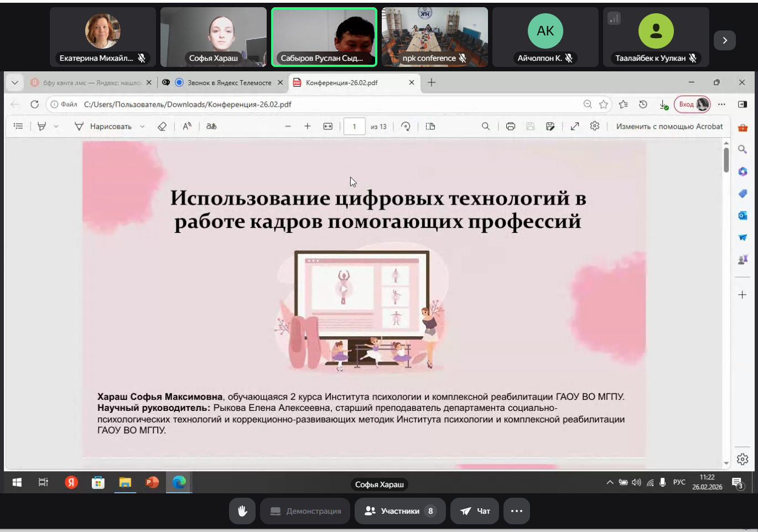This screenshot has width=758, height=532.
Task: Open the PDF table of contents
Action: click(18, 127)
